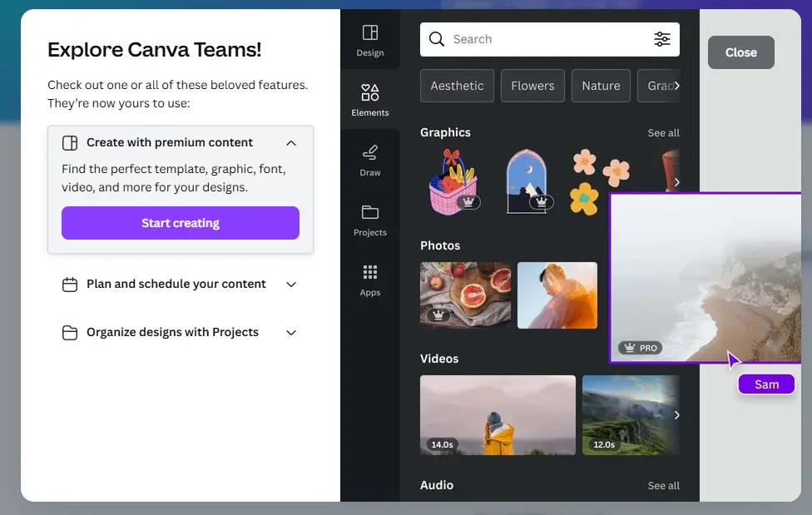Image resolution: width=812 pixels, height=515 pixels.
Task: Select the flowers graphic
Action: [601, 182]
